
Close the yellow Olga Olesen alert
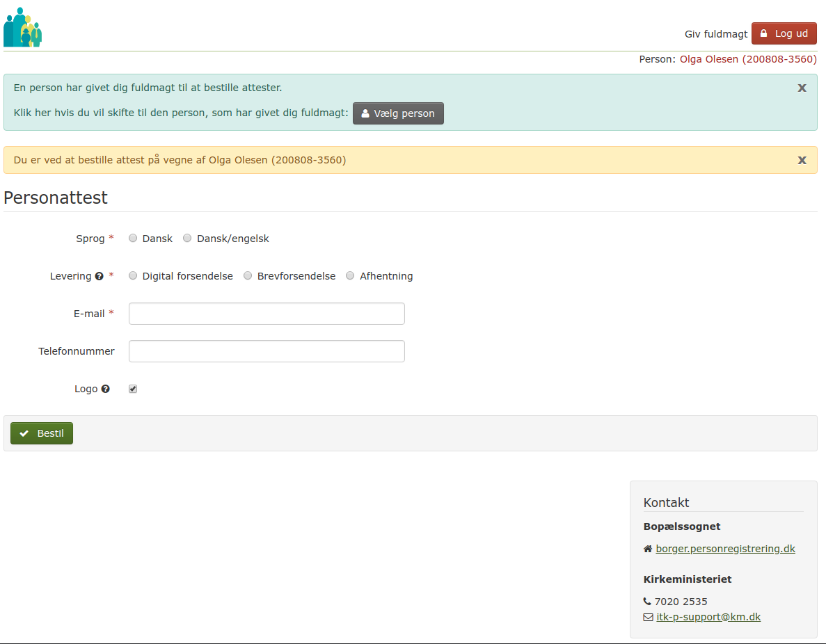802,160
